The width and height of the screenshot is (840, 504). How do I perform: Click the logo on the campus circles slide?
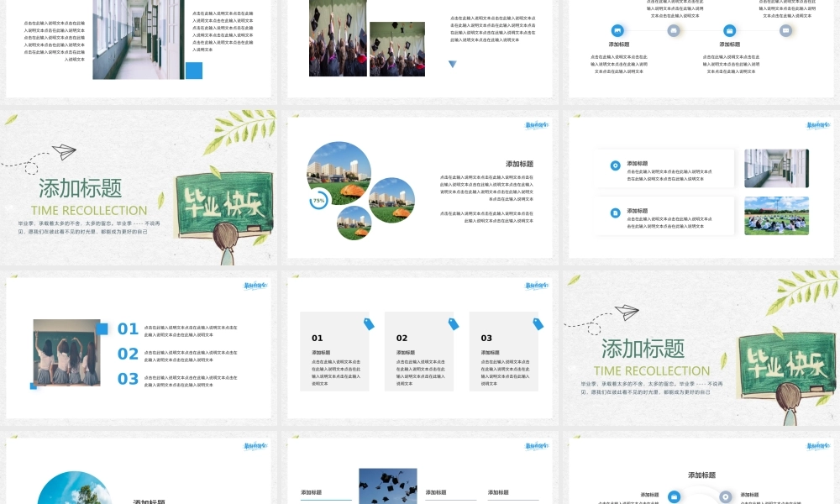click(x=536, y=125)
